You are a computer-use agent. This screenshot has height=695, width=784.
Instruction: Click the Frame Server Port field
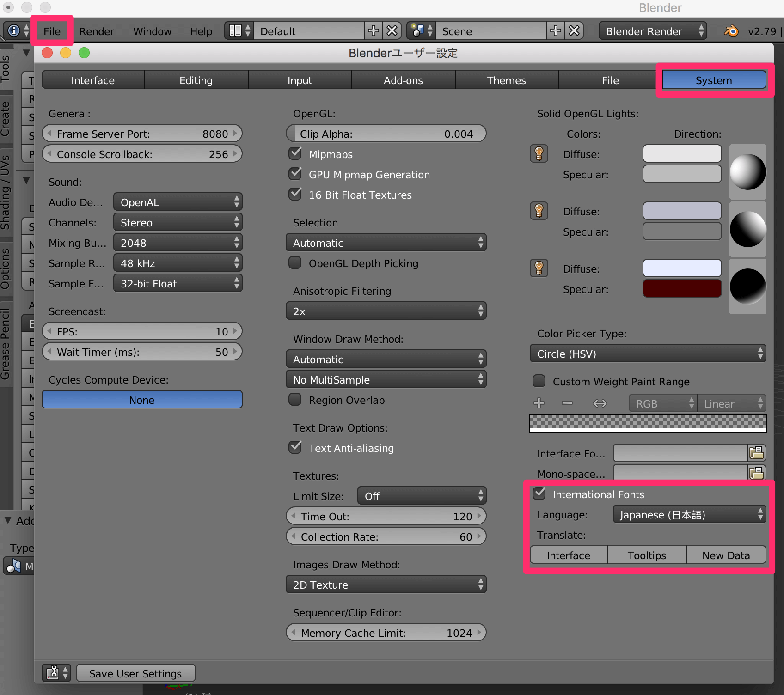[142, 134]
